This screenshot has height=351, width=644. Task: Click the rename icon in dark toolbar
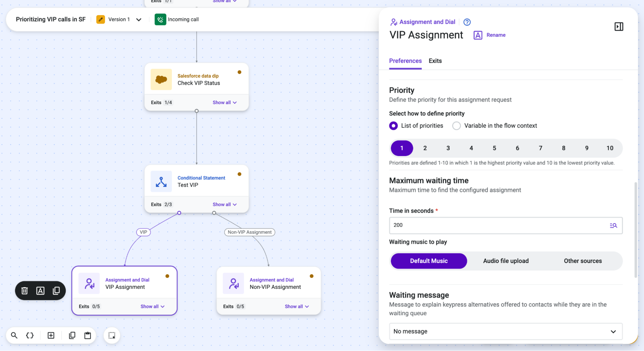[x=40, y=291]
